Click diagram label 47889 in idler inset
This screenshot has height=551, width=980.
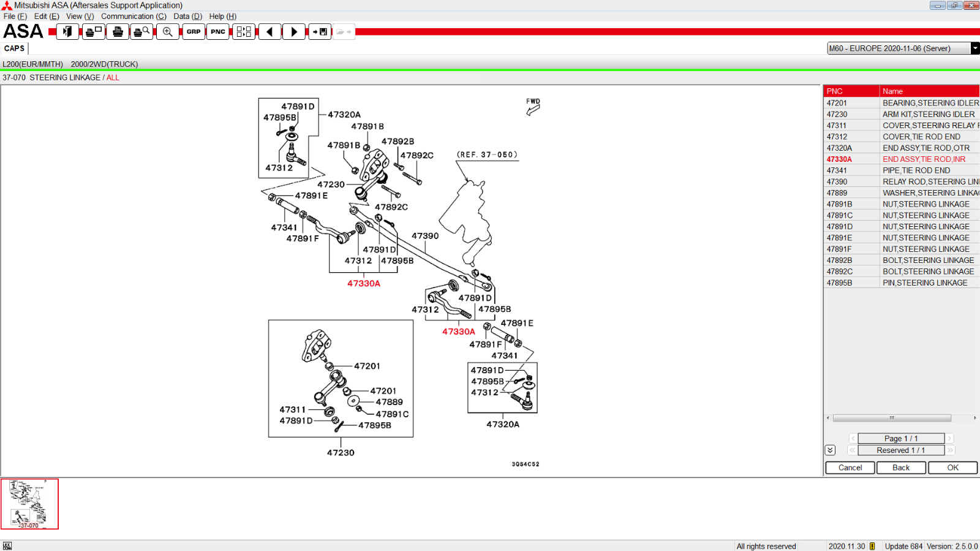pyautogui.click(x=390, y=402)
